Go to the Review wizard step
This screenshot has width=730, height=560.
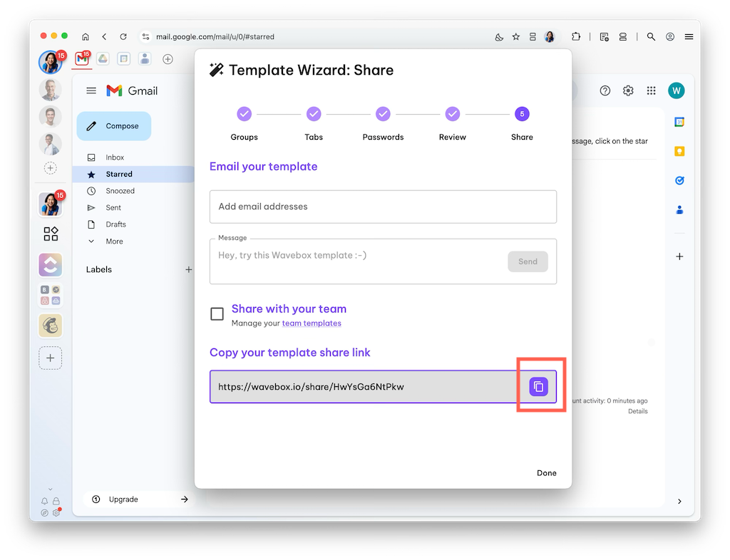tap(452, 123)
